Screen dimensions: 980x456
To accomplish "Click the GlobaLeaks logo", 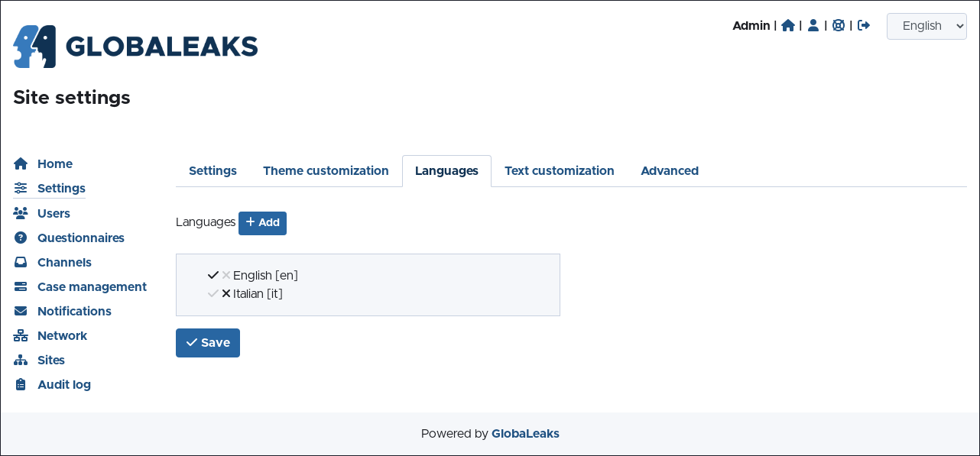I will [x=135, y=47].
